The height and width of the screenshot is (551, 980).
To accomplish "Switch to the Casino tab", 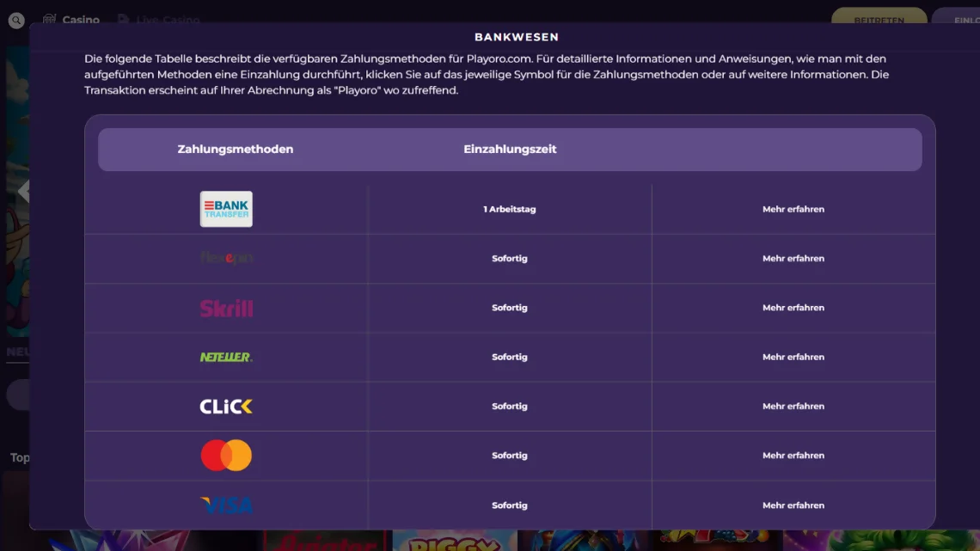I will click(x=71, y=20).
